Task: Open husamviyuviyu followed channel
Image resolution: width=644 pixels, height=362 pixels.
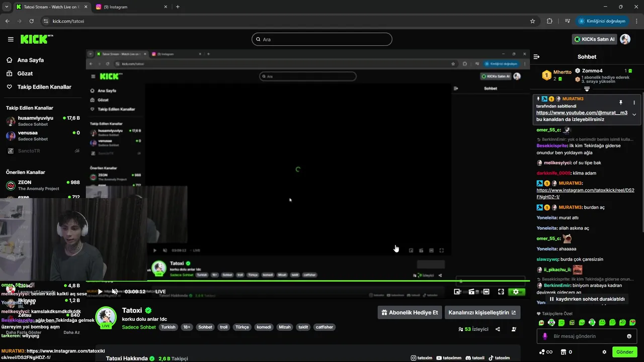Action: (x=42, y=121)
